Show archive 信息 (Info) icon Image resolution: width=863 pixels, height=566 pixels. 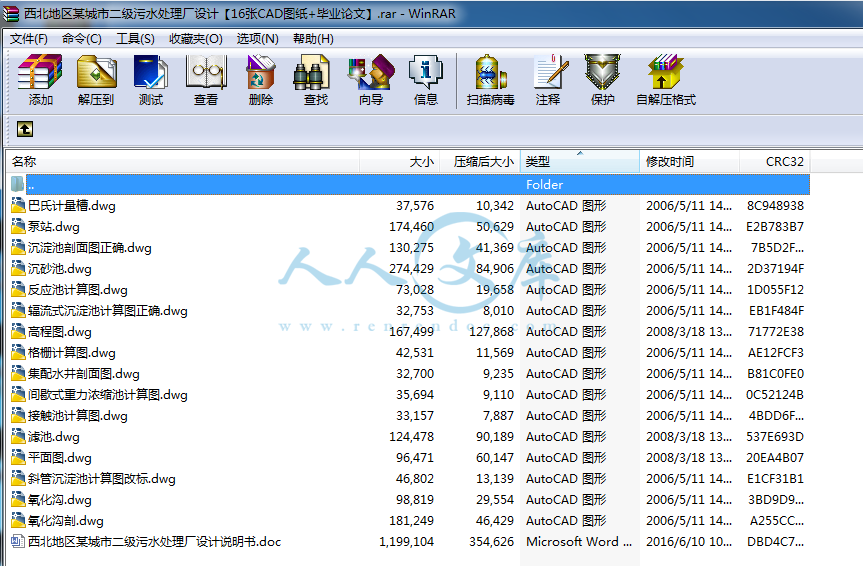[425, 72]
